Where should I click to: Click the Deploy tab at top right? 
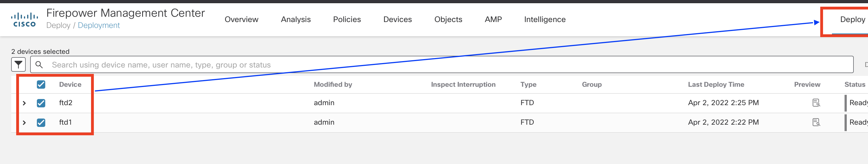(x=852, y=20)
